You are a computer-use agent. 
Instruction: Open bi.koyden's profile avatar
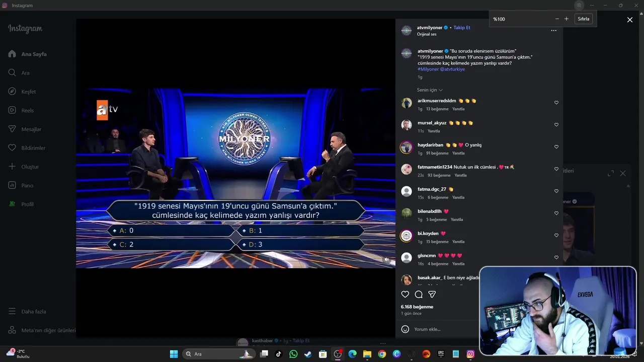pos(407,236)
